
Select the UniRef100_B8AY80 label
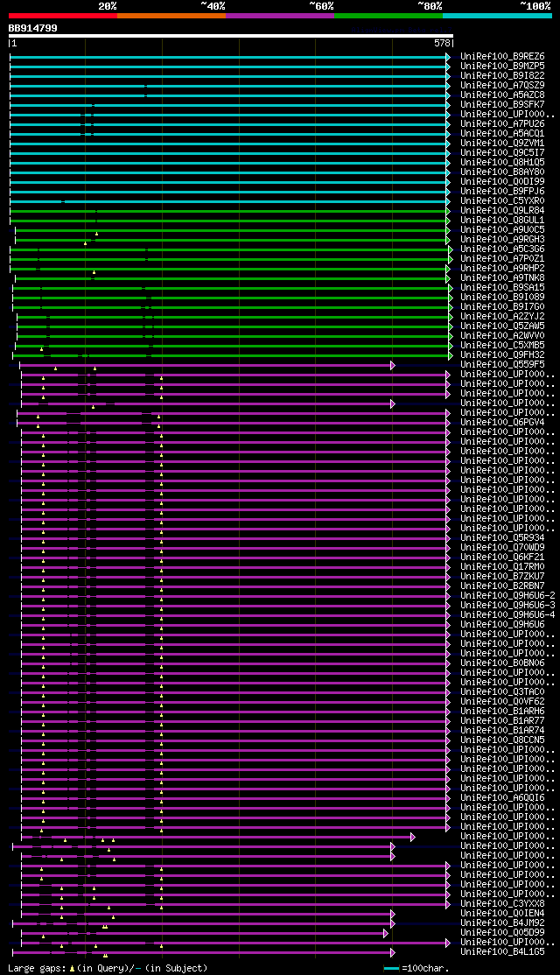(503, 172)
